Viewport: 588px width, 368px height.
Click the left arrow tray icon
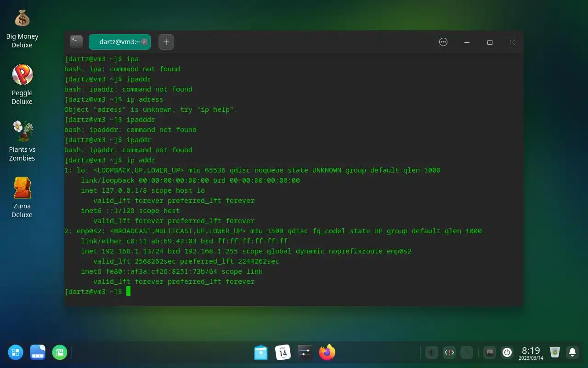pyautogui.click(x=431, y=352)
